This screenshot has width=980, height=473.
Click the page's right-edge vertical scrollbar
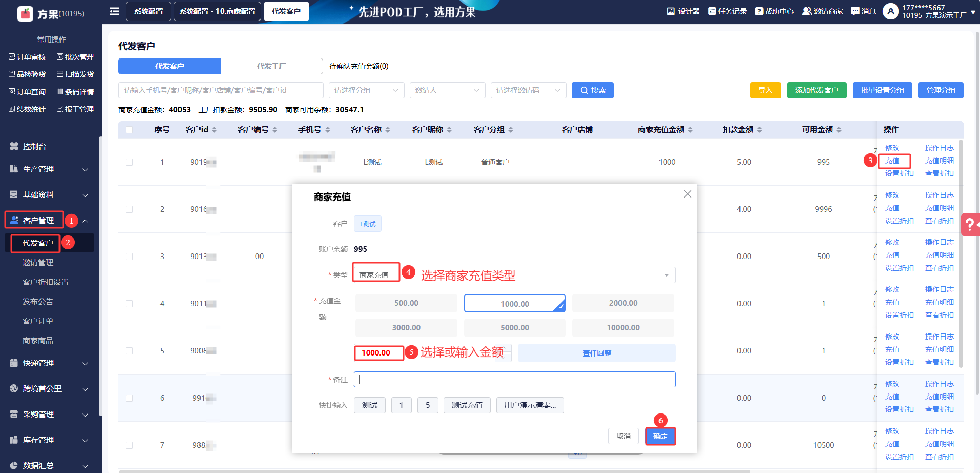point(977,213)
